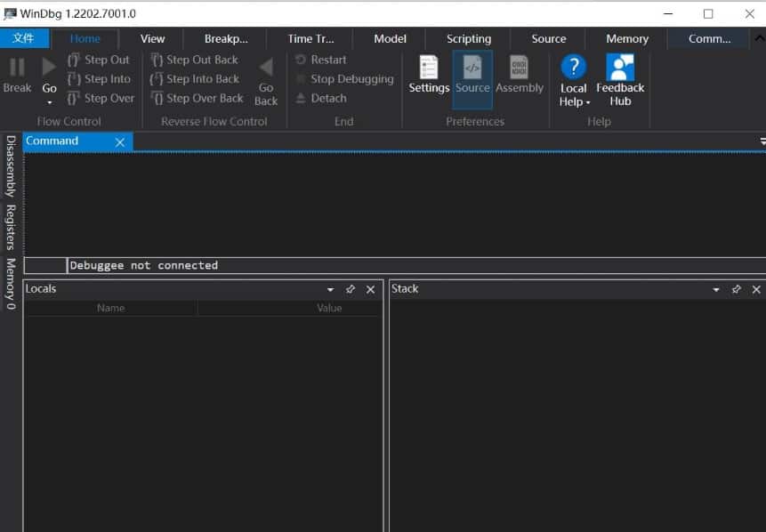Click the Step Out icon
Image resolution: width=766 pixels, height=532 pixels.
coord(73,60)
